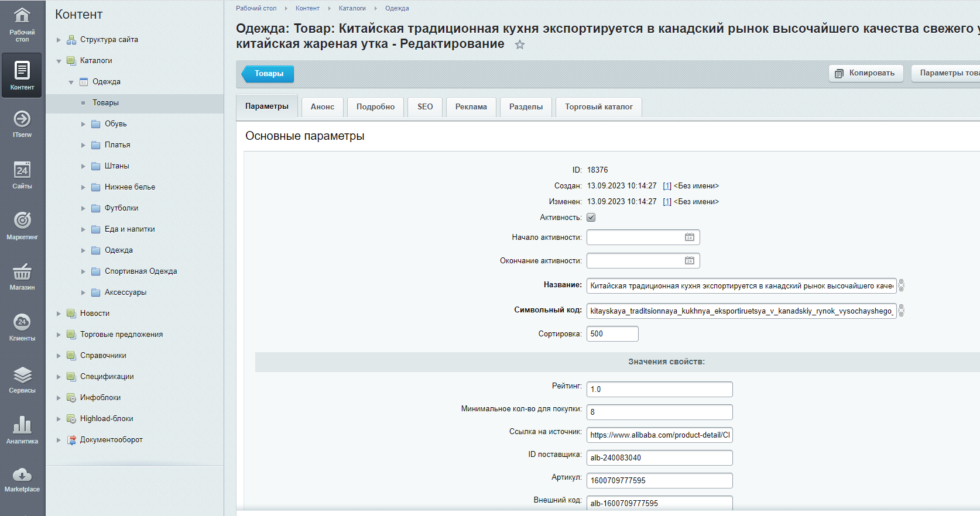This screenshot has height=516, width=980.
Task: Go back using the Товары button
Action: [268, 74]
